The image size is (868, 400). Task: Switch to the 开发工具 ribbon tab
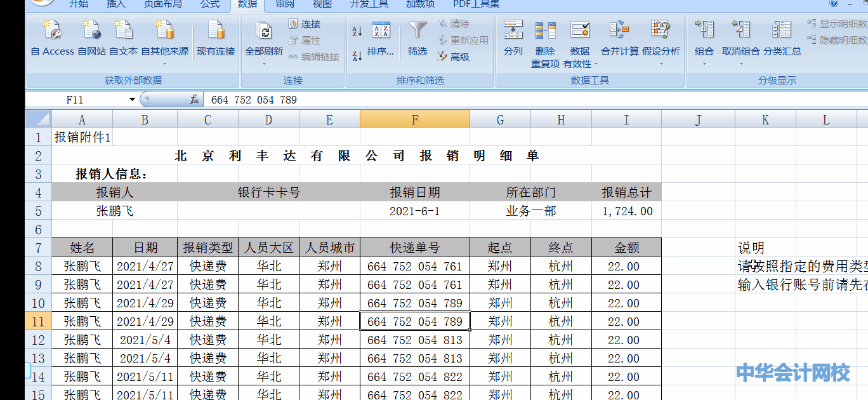[x=369, y=4]
